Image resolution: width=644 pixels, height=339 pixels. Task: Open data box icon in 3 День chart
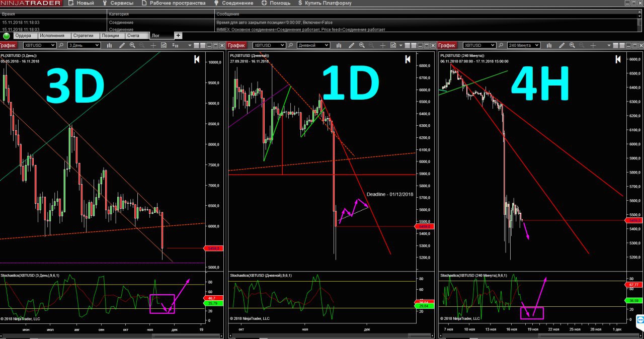pos(164,45)
